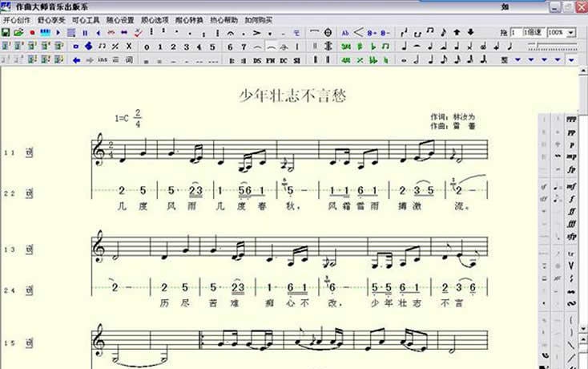
Task: Insert a green flat accidental
Action: click(x=373, y=47)
